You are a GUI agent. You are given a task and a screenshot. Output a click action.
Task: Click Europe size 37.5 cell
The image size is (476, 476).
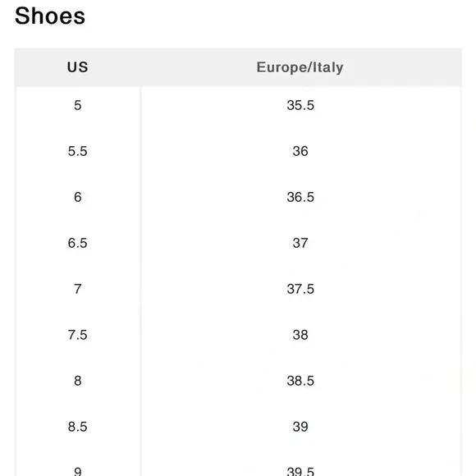coord(300,289)
